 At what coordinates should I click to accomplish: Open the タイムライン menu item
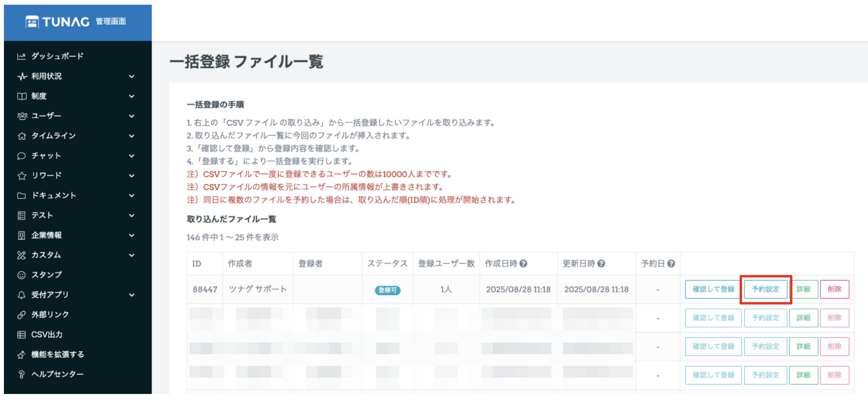54,136
